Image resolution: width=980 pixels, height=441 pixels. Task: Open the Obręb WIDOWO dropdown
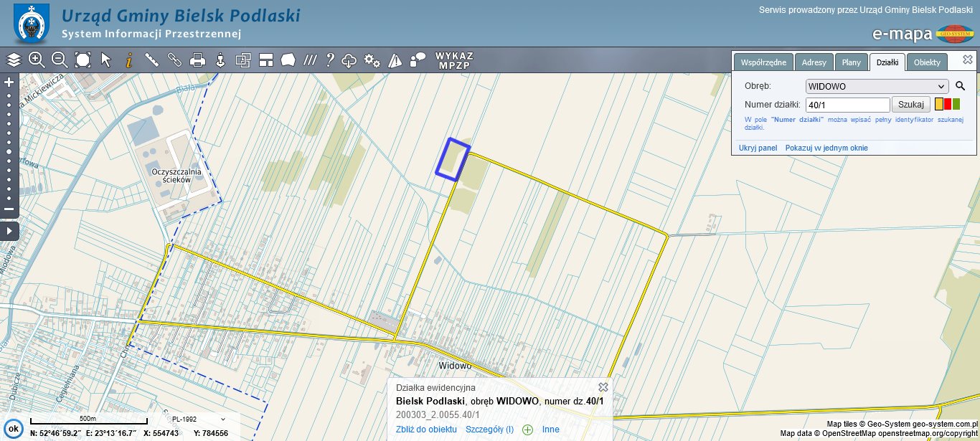point(877,86)
